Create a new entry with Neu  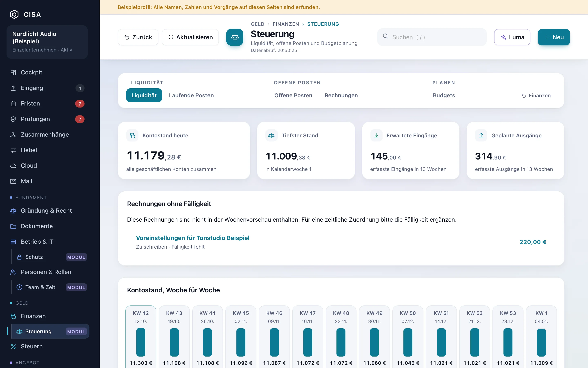554,37
